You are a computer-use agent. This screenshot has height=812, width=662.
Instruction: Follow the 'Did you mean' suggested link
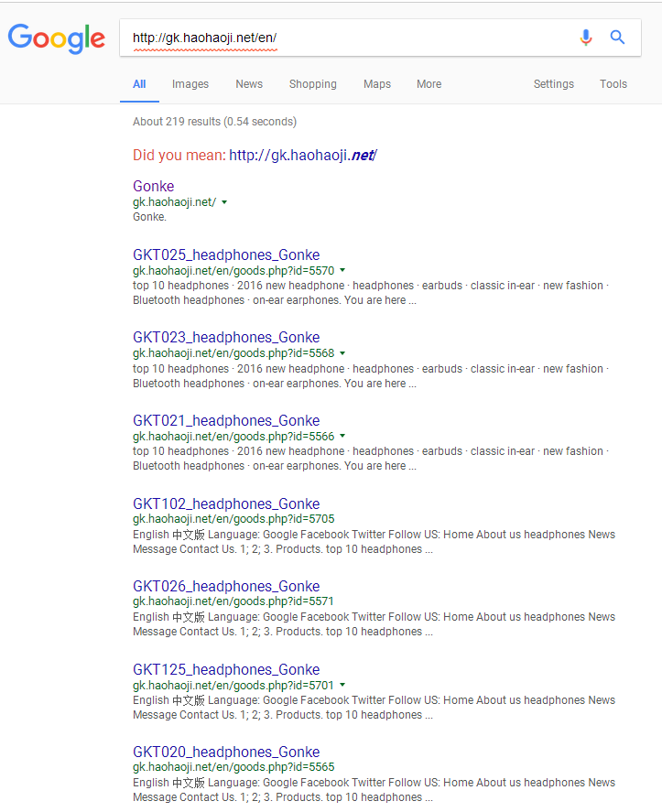(303, 155)
